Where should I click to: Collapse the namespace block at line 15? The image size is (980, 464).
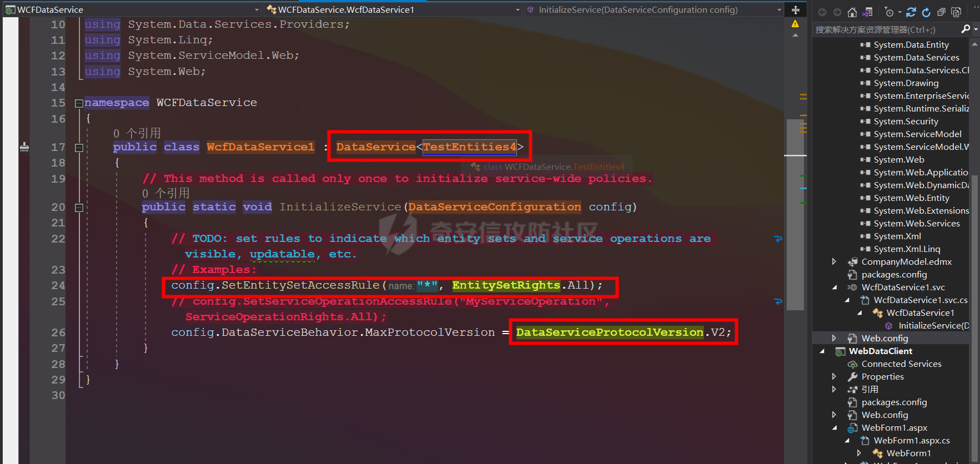click(79, 103)
